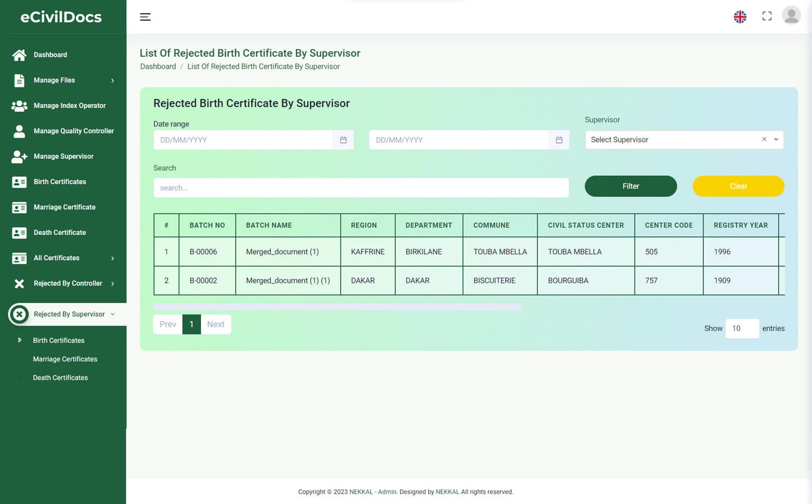Open Birth Certificates via its ID card icon
The height and width of the screenshot is (504, 812).
(x=19, y=181)
